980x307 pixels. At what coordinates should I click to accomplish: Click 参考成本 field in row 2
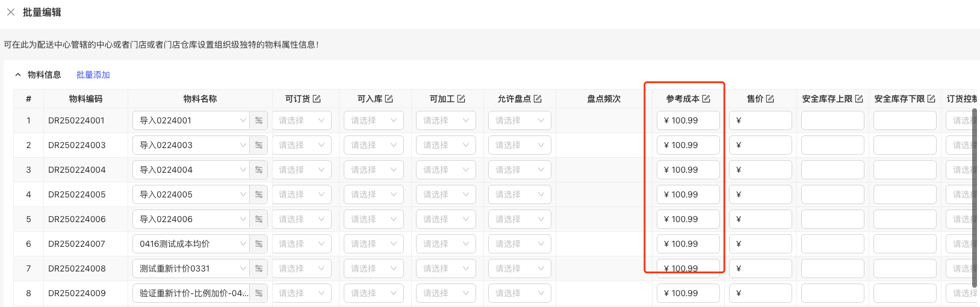click(688, 145)
